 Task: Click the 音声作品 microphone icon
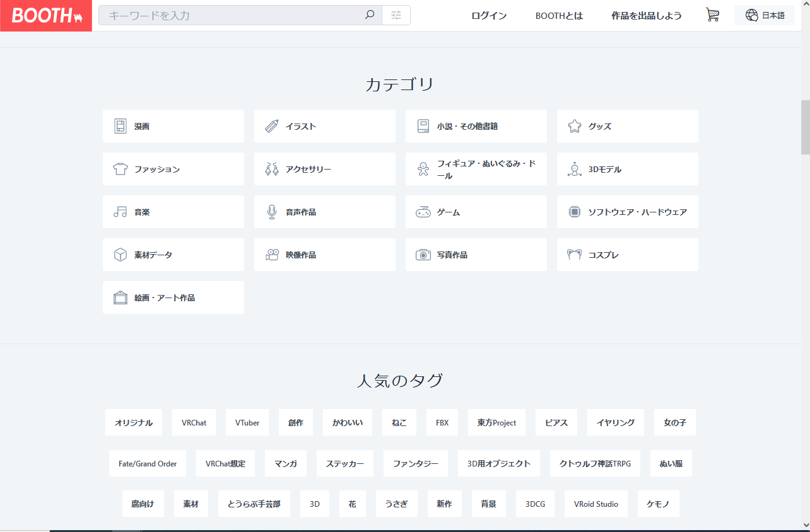click(272, 212)
